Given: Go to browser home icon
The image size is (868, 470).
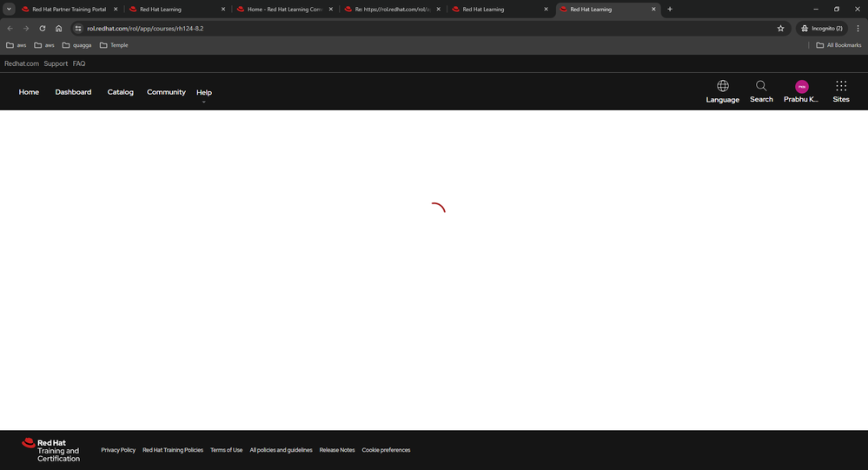Looking at the screenshot, I should tap(59, 28).
